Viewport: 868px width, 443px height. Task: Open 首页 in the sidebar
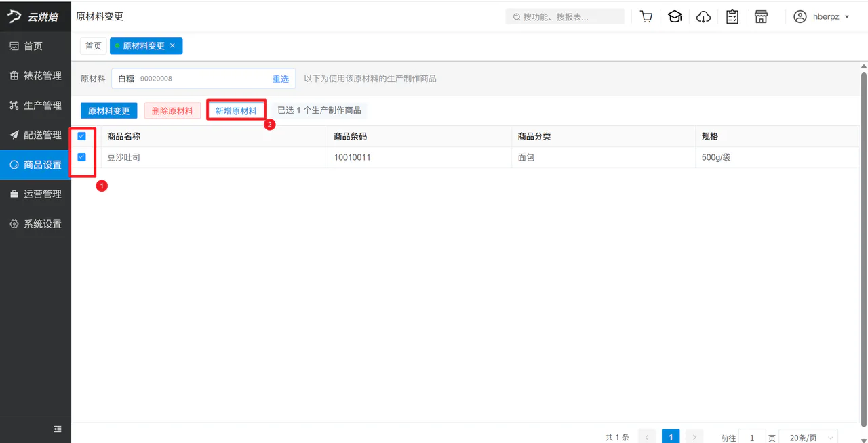(35, 46)
